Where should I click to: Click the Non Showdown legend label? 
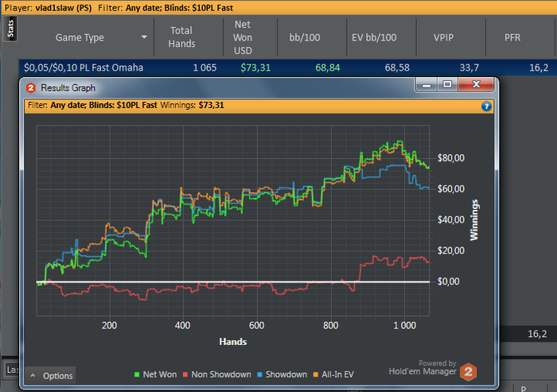tap(221, 375)
